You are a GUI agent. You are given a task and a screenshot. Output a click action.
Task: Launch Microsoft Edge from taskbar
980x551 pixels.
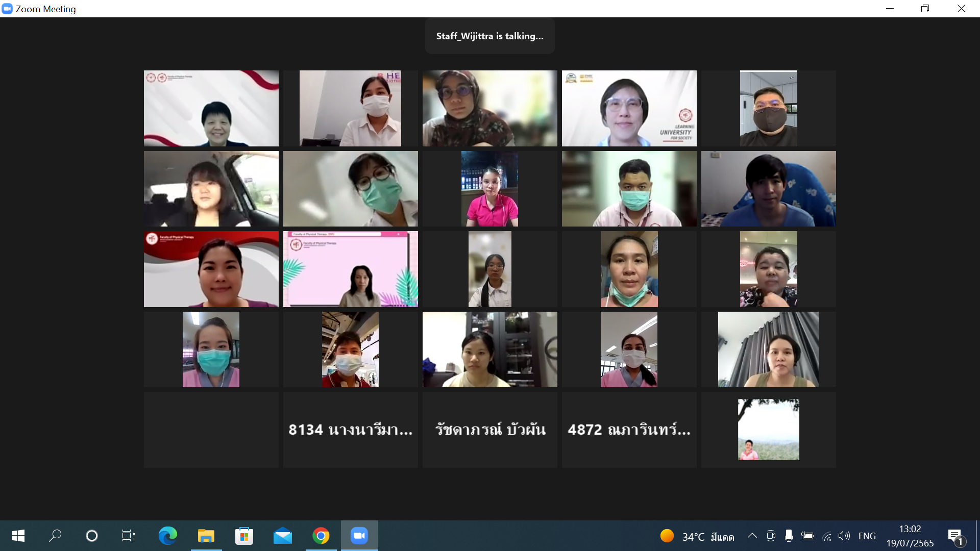point(167,536)
